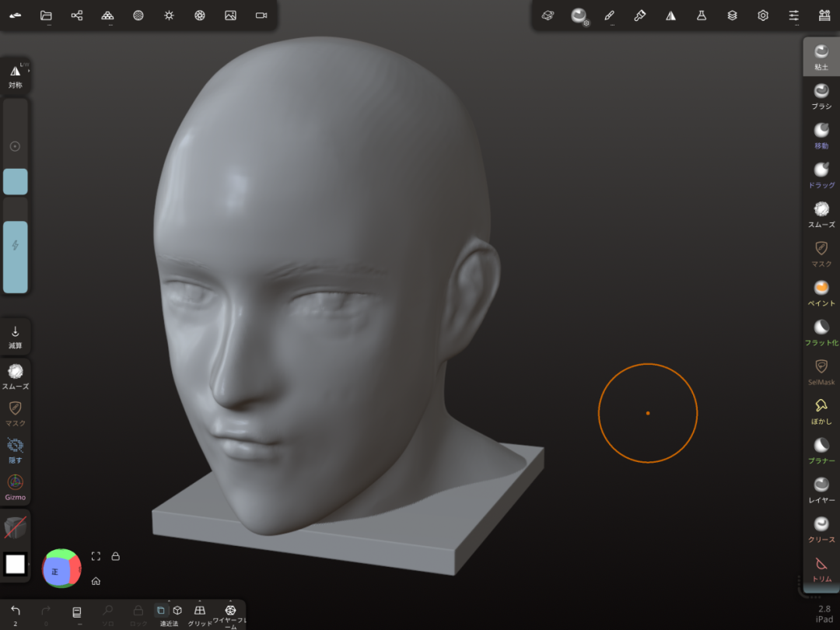Expand color swatch options arrow
Screen dimensions: 840x630
28,564
